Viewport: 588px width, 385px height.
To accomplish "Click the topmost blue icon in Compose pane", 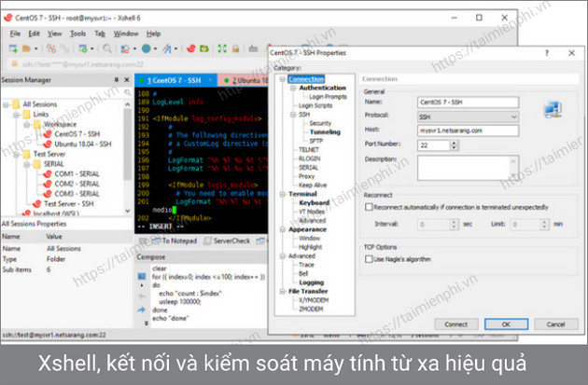I will coord(142,276).
